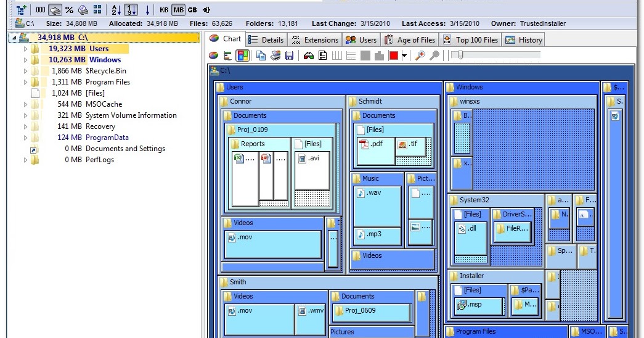Switch size units to MB
This screenshot has width=644, height=338.
point(178,10)
